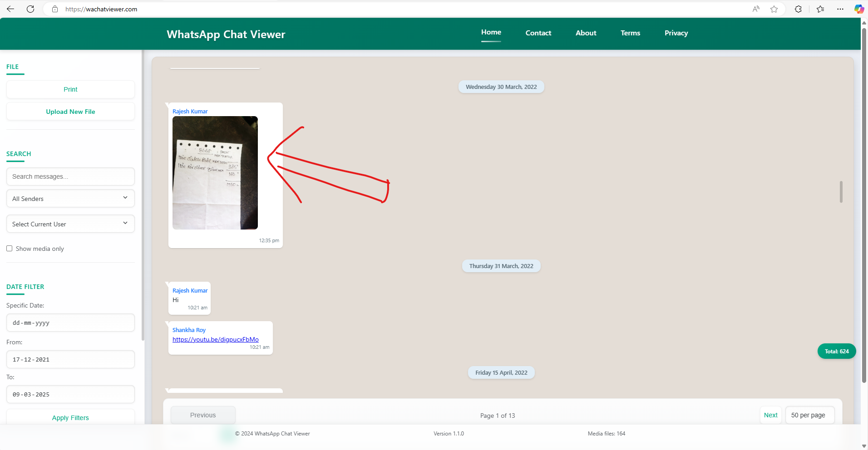The height and width of the screenshot is (450, 868).
Task: Open the Select Current User dropdown
Action: tap(70, 224)
